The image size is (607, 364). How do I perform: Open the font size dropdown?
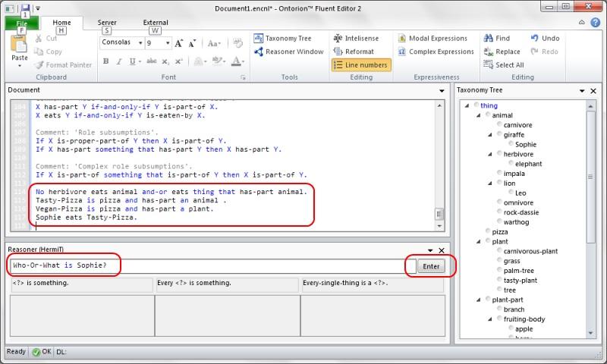[x=168, y=43]
